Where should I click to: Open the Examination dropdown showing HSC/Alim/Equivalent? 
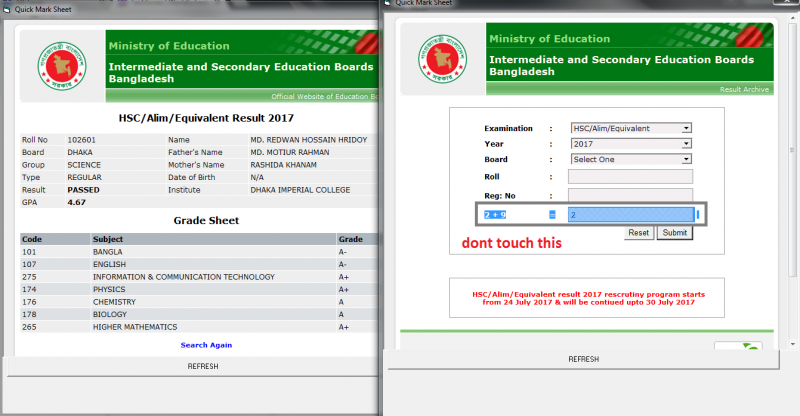pos(631,128)
